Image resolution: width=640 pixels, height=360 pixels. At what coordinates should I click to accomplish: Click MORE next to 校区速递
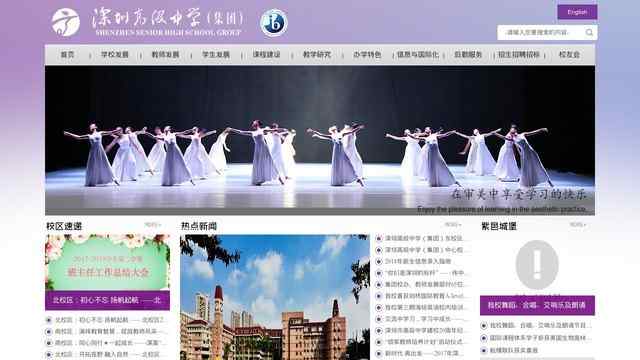[153, 225]
